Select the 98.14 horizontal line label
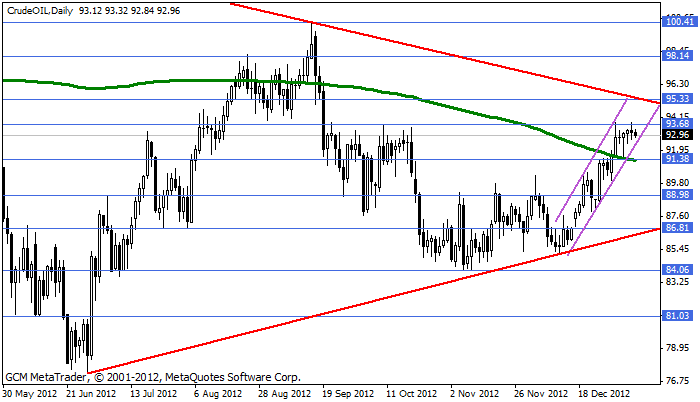This screenshot has width=700, height=402. pyautogui.click(x=678, y=57)
